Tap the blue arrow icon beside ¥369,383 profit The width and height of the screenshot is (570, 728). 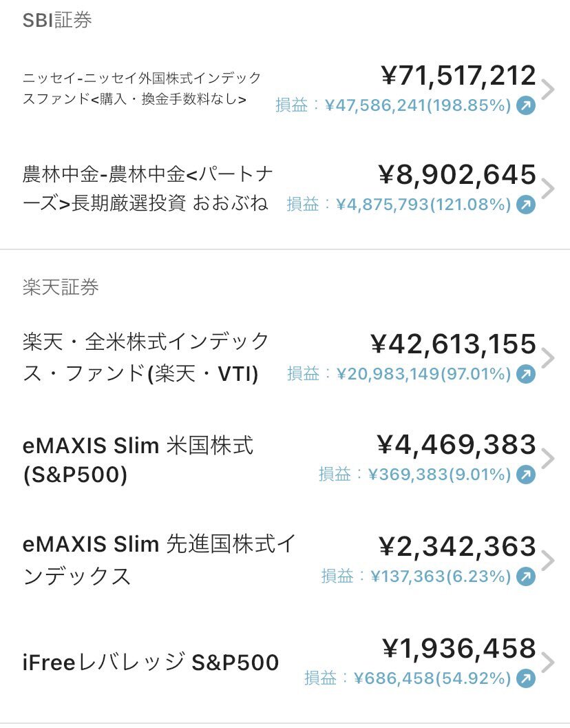[526, 475]
